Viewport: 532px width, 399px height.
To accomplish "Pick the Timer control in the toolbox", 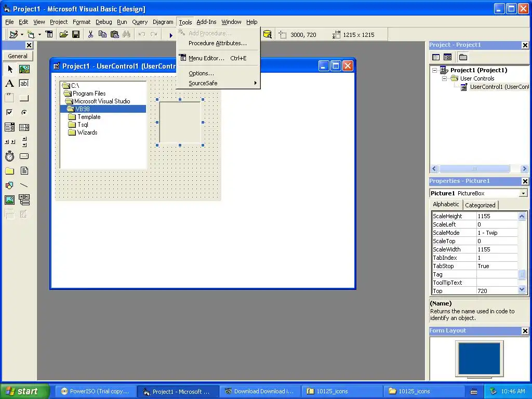I will click(10, 156).
